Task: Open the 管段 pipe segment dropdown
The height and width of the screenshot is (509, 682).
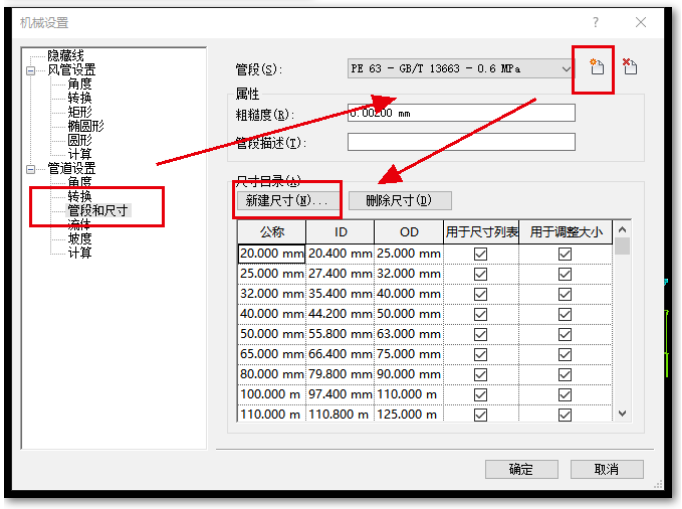Action: (567, 69)
